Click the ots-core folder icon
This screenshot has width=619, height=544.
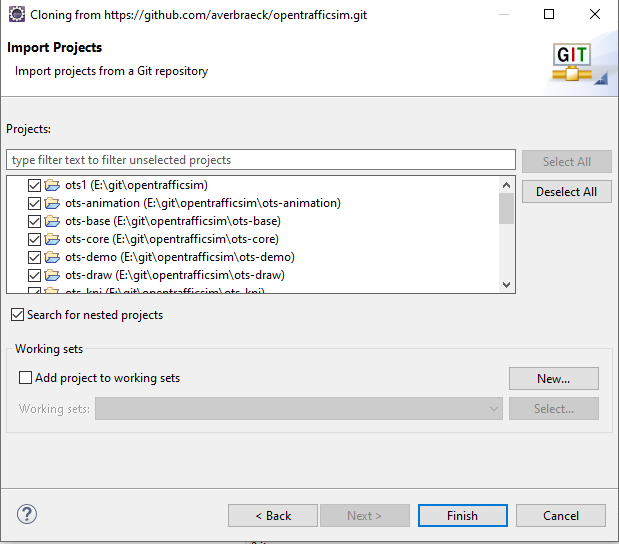coord(52,239)
